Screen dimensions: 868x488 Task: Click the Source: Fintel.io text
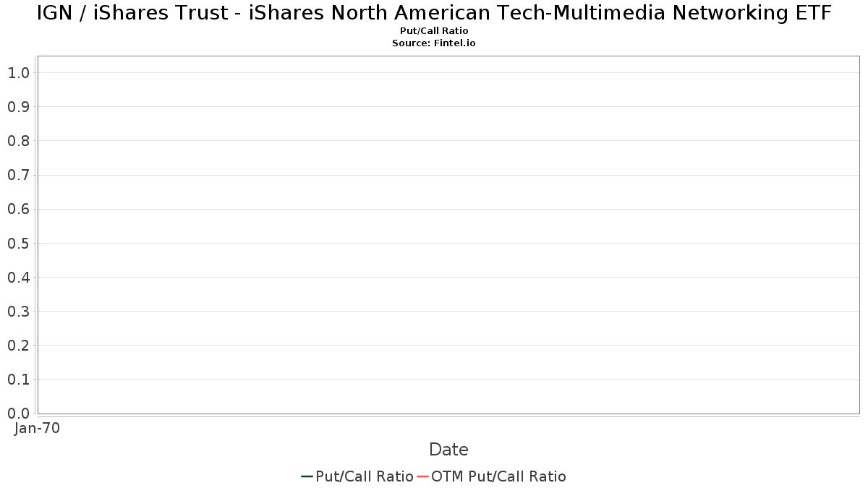434,43
